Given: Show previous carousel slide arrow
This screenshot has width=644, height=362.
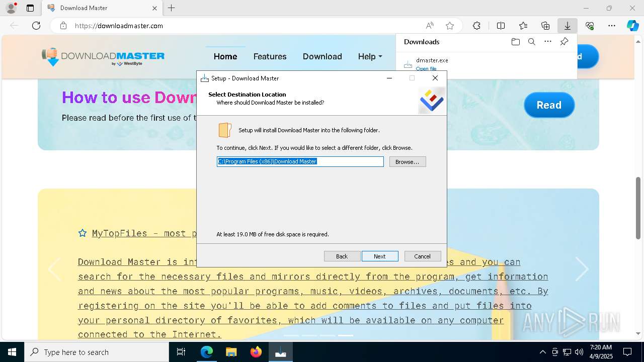Looking at the screenshot, I should tap(54, 269).
